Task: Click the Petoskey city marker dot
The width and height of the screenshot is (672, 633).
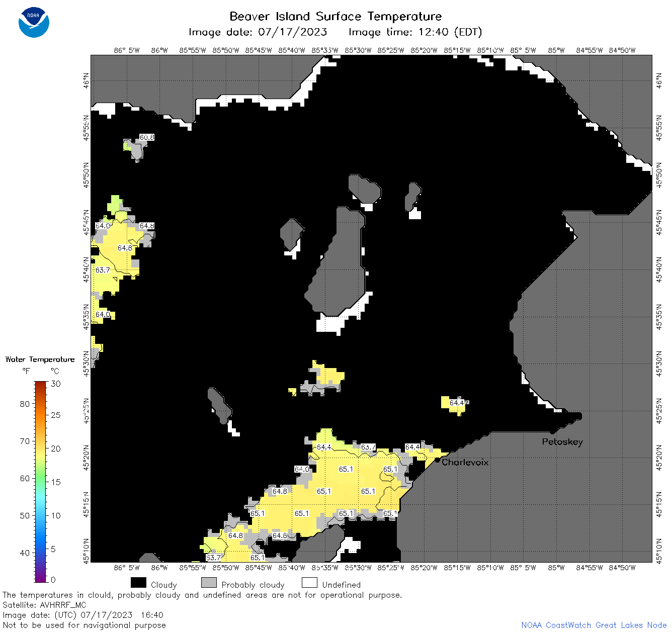Action: pyautogui.click(x=552, y=431)
